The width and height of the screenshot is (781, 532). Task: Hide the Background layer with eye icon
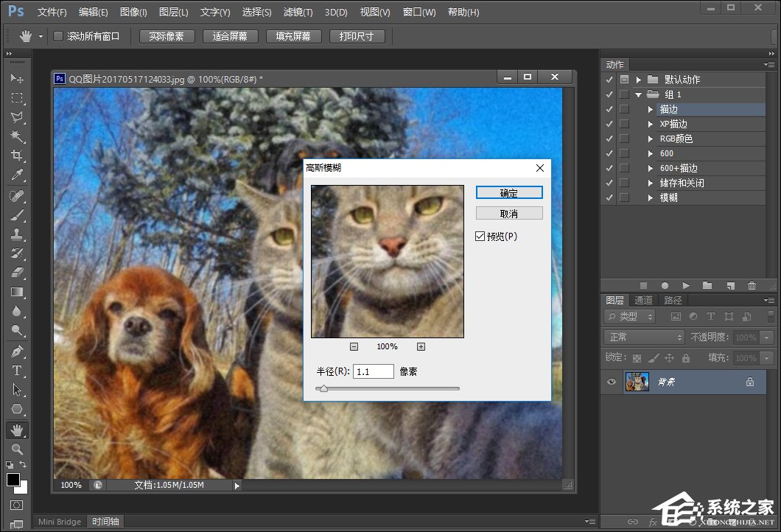click(x=611, y=382)
